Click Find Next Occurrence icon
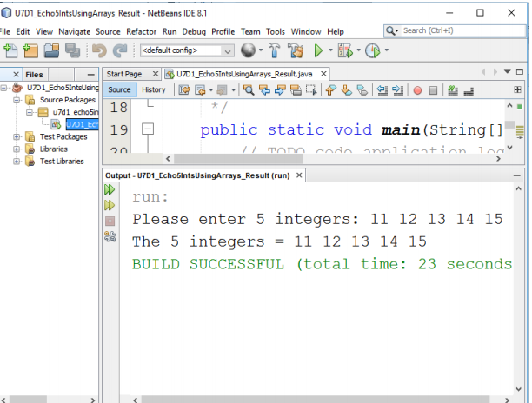Screen dimensions: 532x403 pos(280,90)
